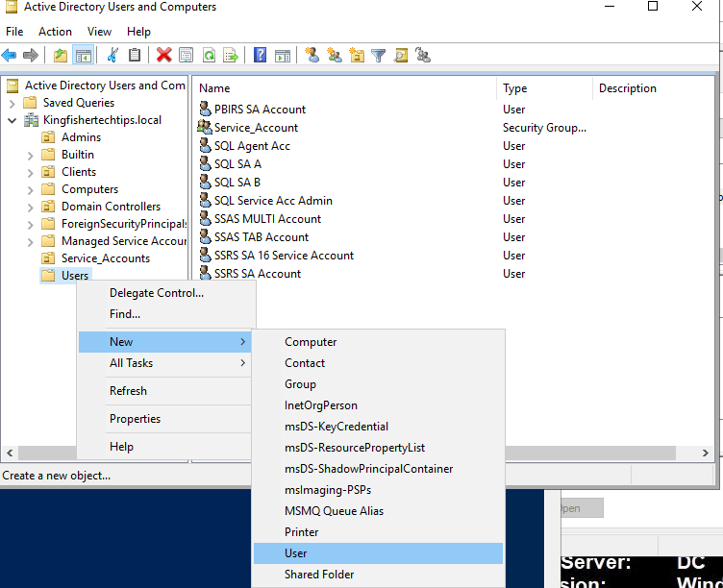The height and width of the screenshot is (588, 723).
Task: Toggle the Show/Hide Console Tree icon
Action: tap(84, 56)
